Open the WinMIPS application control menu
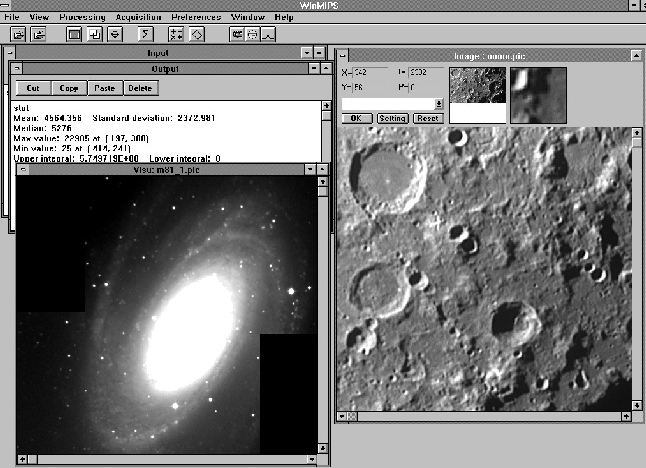Screen dimensions: 646x468 (5, 5)
